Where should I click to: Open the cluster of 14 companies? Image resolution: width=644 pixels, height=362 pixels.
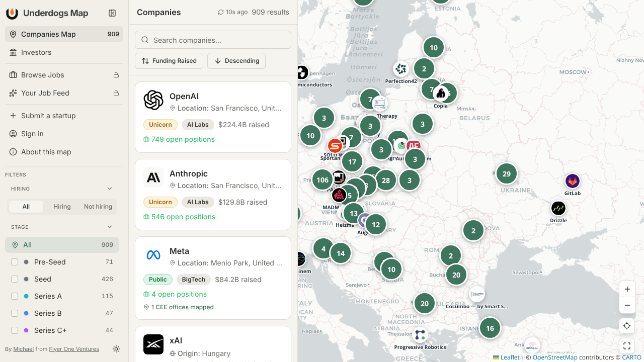point(341,253)
